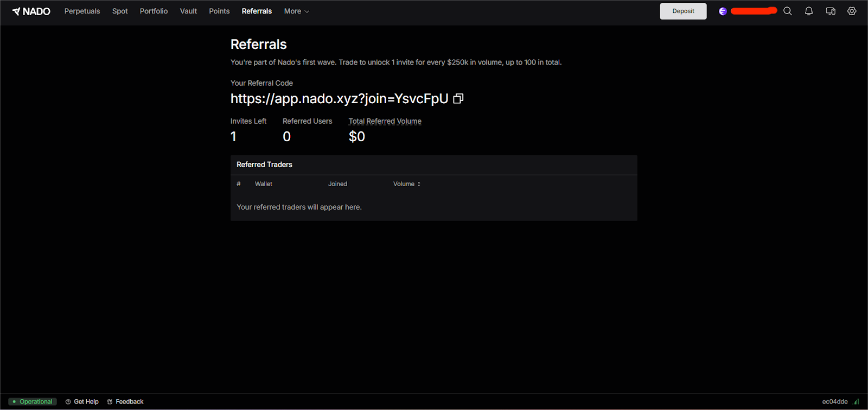Viewport: 868px width, 410px height.
Task: Click the NADO logo
Action: [31, 11]
